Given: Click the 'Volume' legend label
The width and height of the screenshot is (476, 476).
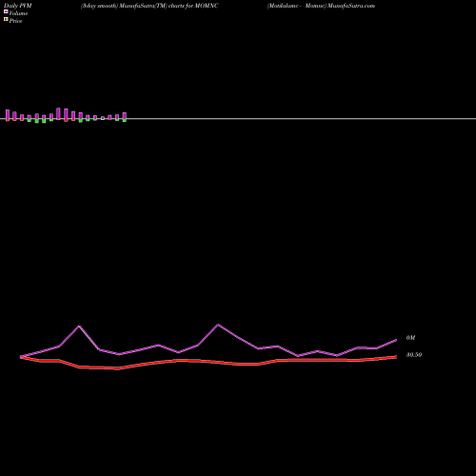Looking at the screenshot, I should (x=18, y=13).
